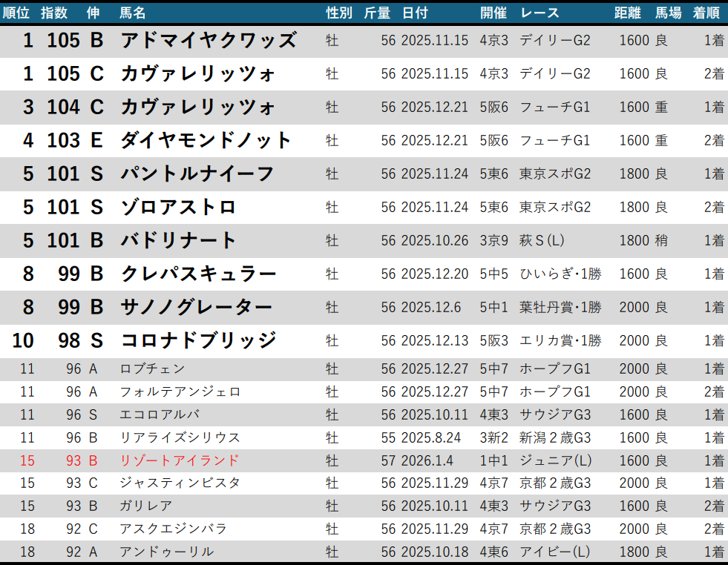This screenshot has width=728, height=565.
Task: Select the エリカ賞・1勝 race cell
Action: tap(560, 340)
